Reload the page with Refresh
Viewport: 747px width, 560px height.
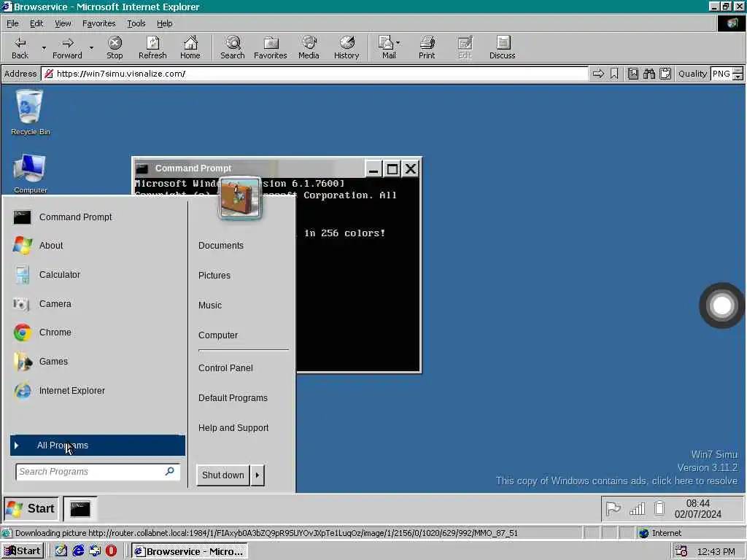click(x=152, y=47)
